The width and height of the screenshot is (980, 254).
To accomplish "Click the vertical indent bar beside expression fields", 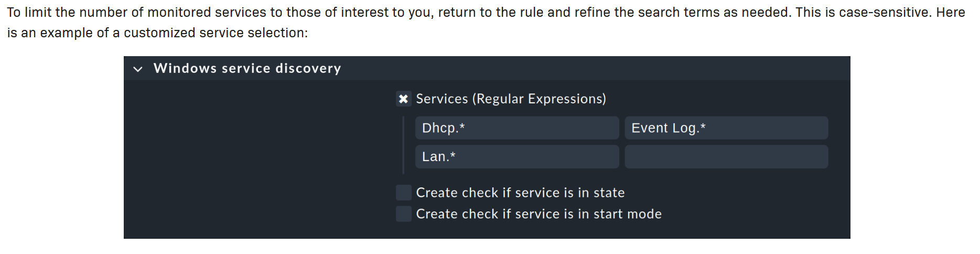I will [x=403, y=145].
